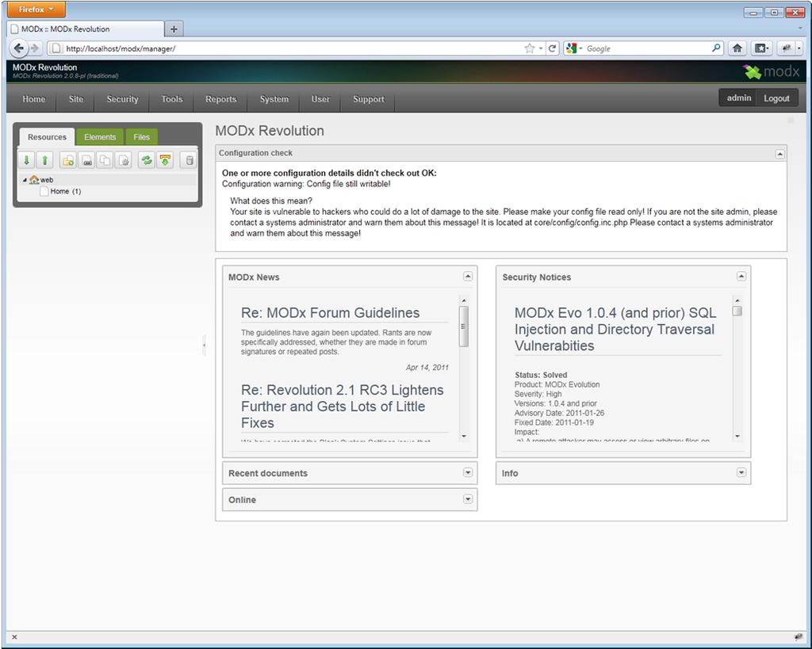The height and width of the screenshot is (649, 812).
Task: Click the web context house icon
Action: (x=34, y=180)
